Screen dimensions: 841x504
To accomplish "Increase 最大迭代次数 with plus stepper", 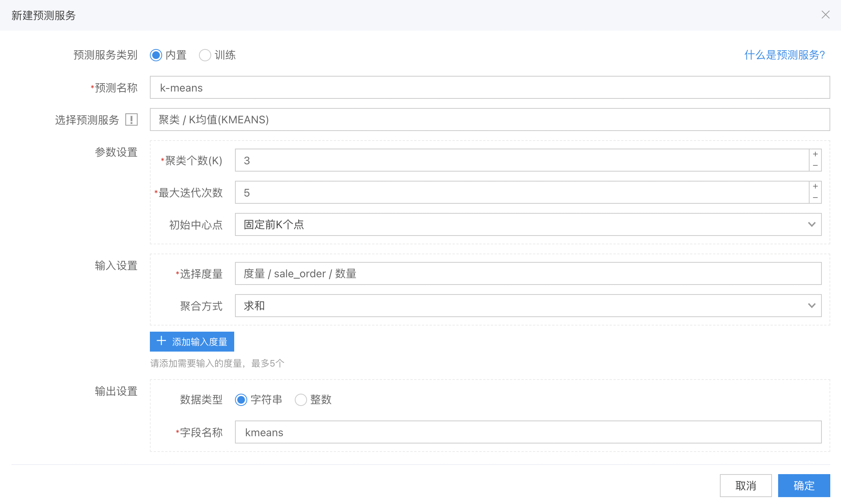I will point(815,187).
